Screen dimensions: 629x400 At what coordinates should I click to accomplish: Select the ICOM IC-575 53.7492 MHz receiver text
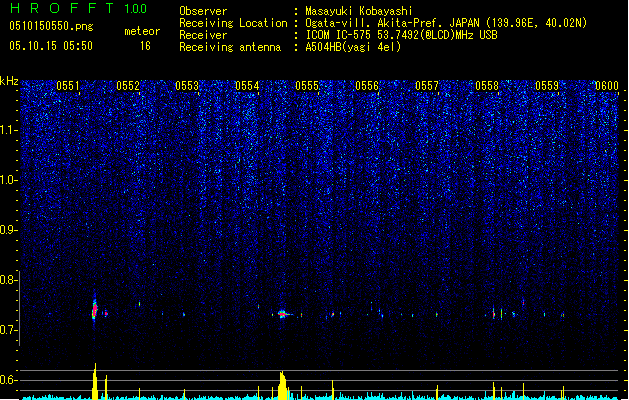[402, 35]
